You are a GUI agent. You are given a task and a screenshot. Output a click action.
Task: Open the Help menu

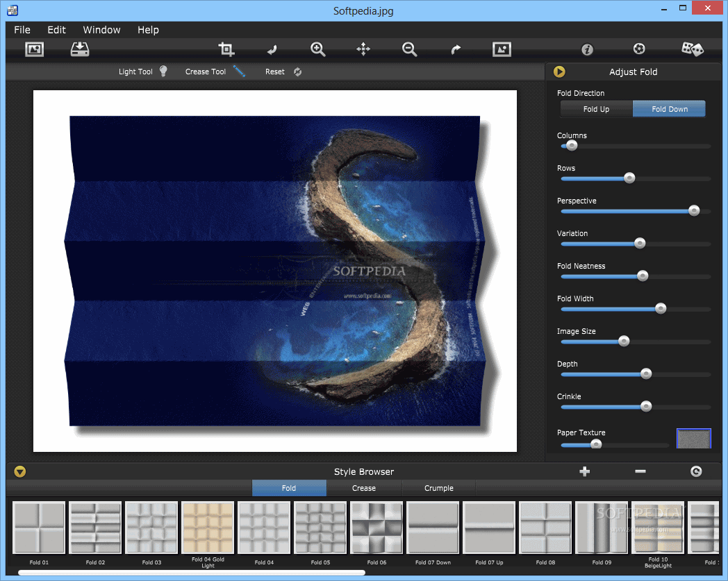pyautogui.click(x=148, y=30)
